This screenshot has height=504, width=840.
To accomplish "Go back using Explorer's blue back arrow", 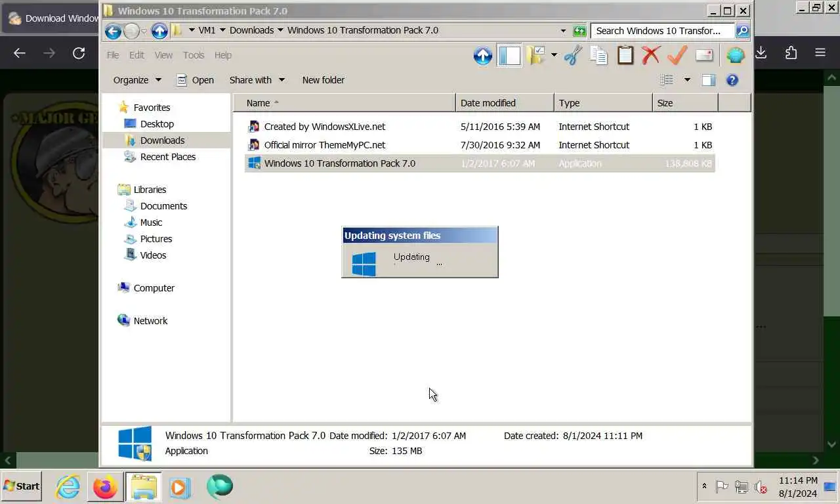I will [x=113, y=31].
